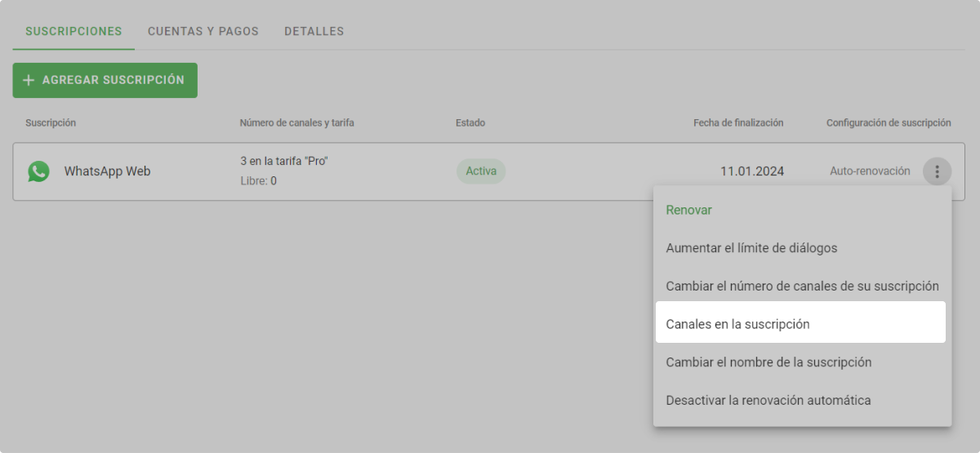Choose Renovar from the menu
This screenshot has width=980, height=453.
tap(688, 210)
